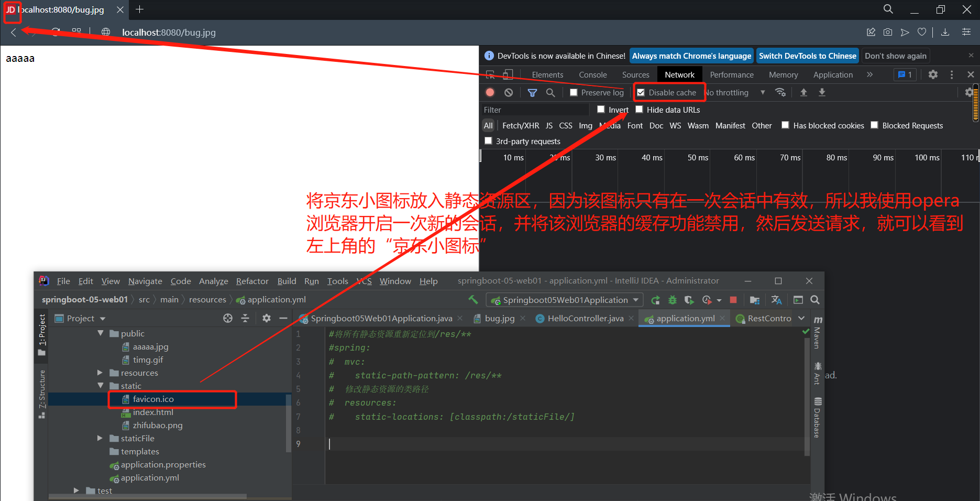Check the 3rd-party requests checkbox
This screenshot has width=980, height=501.
(488, 141)
